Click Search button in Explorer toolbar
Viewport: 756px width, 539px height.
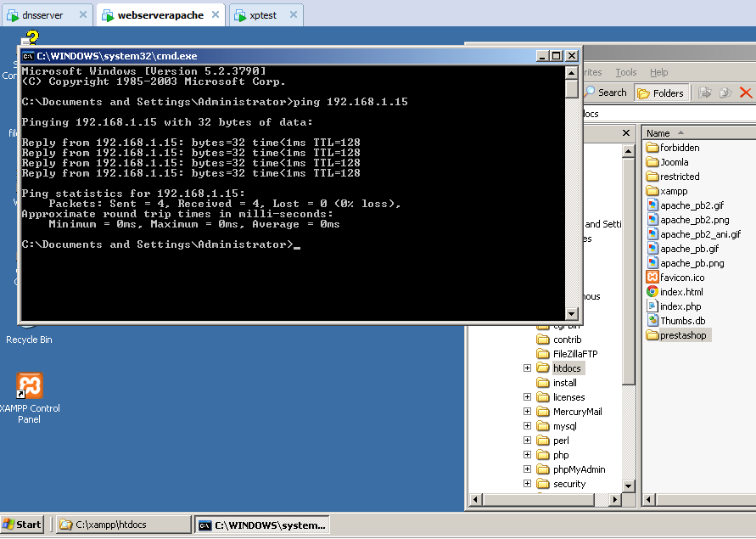(606, 93)
